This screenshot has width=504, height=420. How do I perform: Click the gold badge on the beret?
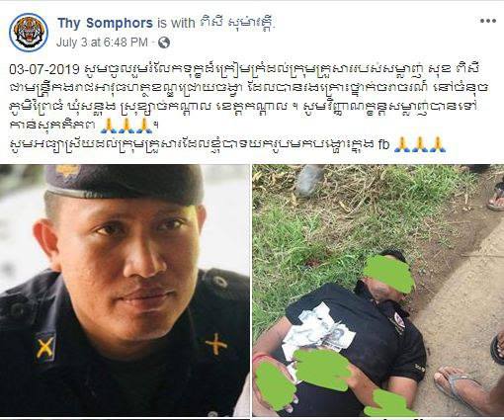click(x=67, y=171)
